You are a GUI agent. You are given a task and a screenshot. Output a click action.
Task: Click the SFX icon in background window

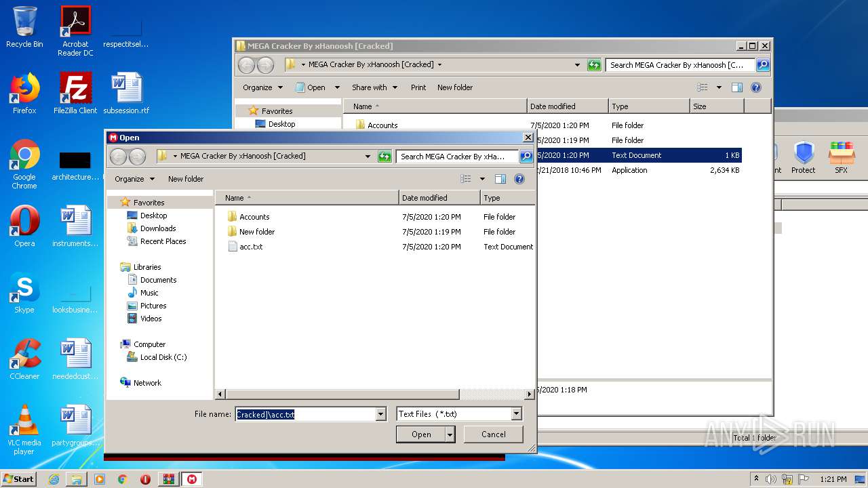click(842, 158)
